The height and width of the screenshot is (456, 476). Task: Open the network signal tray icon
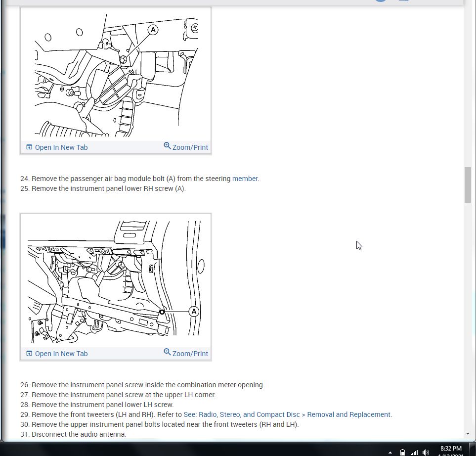pos(414,453)
